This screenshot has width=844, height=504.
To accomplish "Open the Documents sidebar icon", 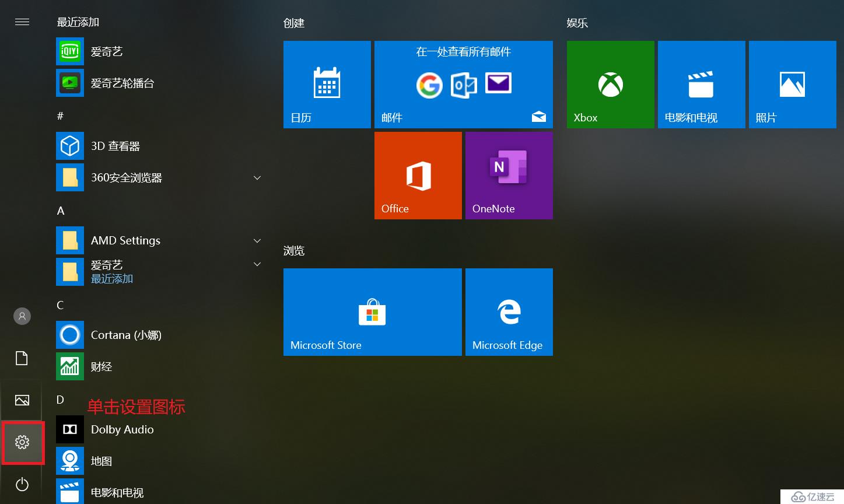I will click(x=22, y=358).
